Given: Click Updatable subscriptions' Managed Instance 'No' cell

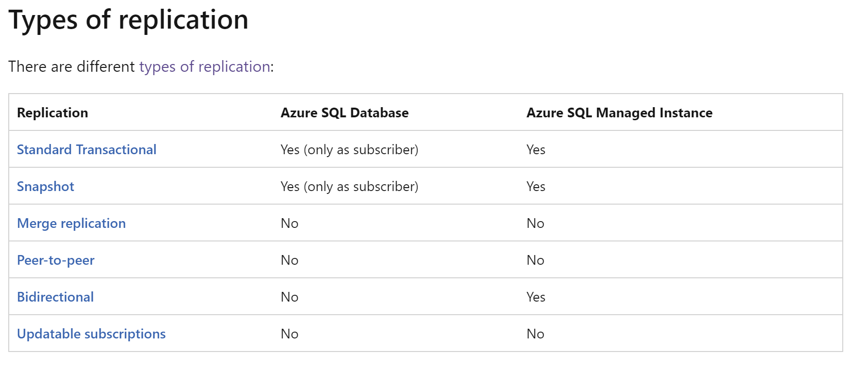Looking at the screenshot, I should click(x=535, y=334).
